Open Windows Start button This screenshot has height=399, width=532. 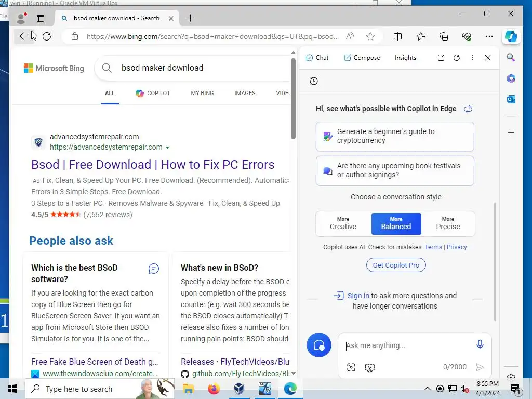[x=12, y=389]
